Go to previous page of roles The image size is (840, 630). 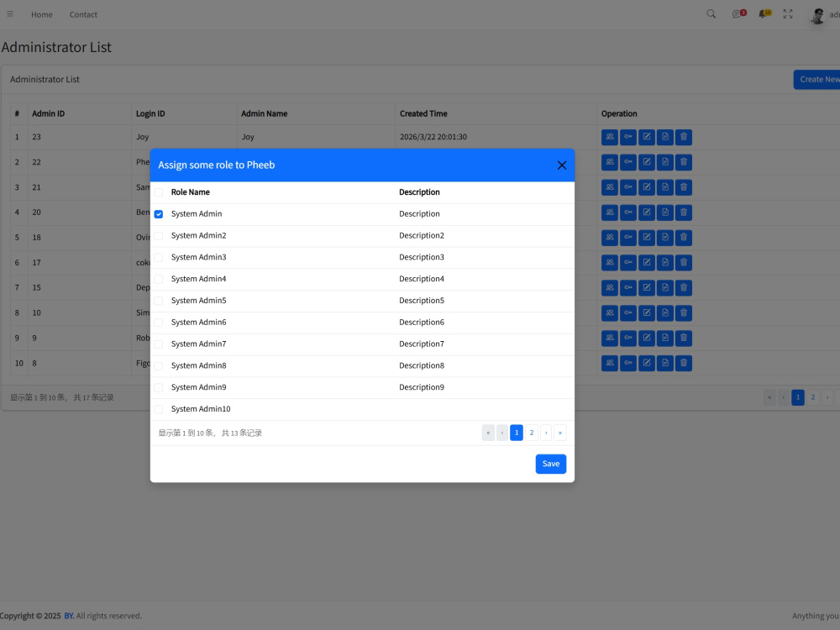[502, 433]
